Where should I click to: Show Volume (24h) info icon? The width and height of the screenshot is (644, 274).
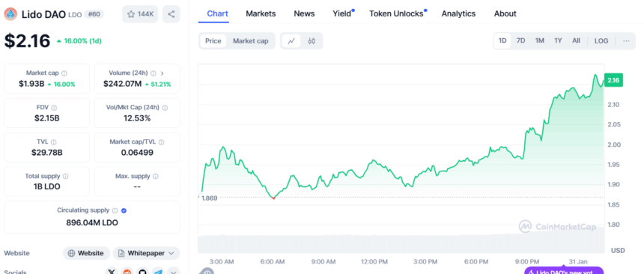(x=154, y=73)
